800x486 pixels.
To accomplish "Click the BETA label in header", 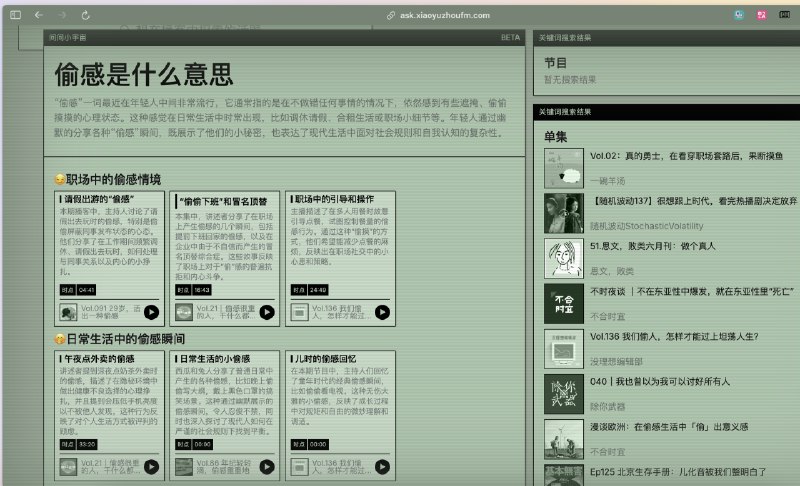I will click(510, 37).
